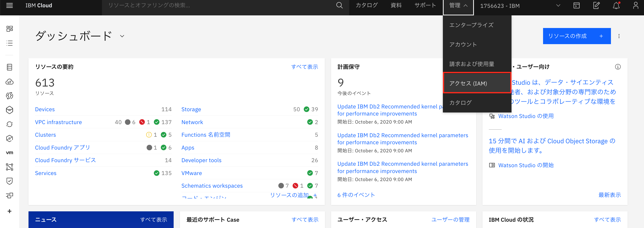Open 資料 in the top bar
644x228 pixels.
coord(396,5)
